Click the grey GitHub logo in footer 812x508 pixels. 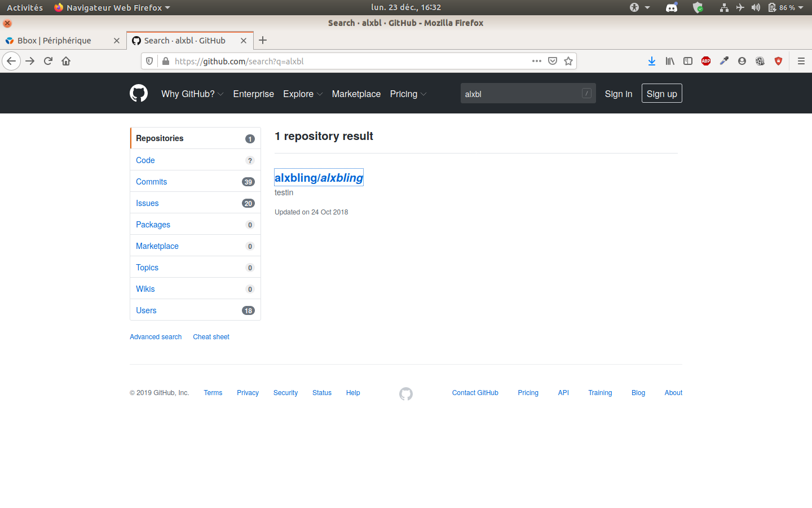pyautogui.click(x=406, y=394)
